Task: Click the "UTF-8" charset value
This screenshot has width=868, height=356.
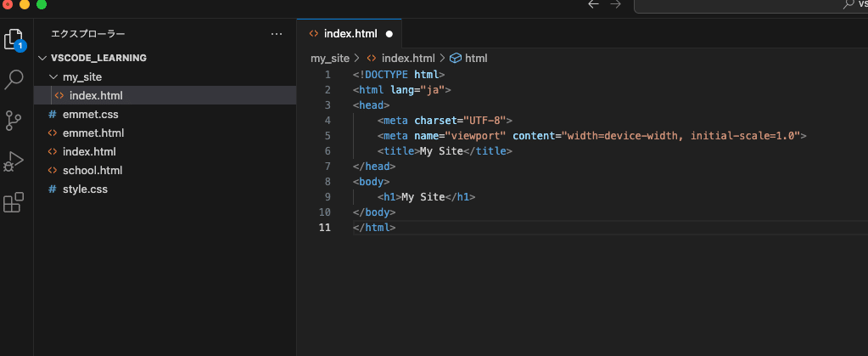Action: pyautogui.click(x=484, y=121)
